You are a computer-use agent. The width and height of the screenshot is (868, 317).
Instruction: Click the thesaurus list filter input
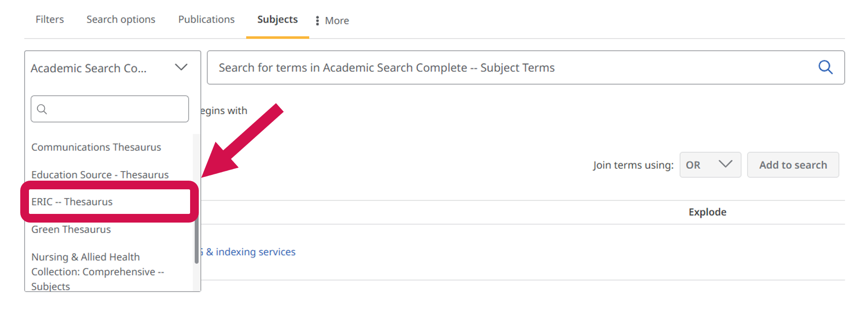tap(116, 109)
